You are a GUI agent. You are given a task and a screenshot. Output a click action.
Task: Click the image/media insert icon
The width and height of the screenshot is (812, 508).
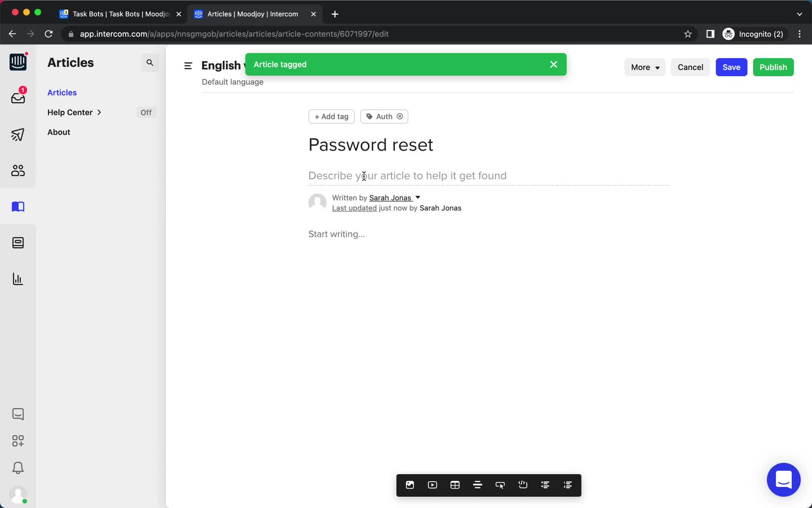(x=410, y=485)
